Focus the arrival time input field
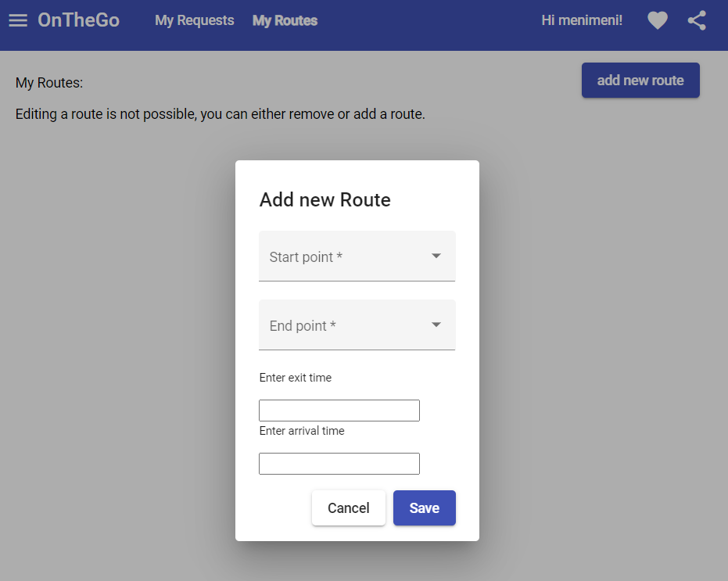Viewport: 728px width, 581px height. point(339,464)
